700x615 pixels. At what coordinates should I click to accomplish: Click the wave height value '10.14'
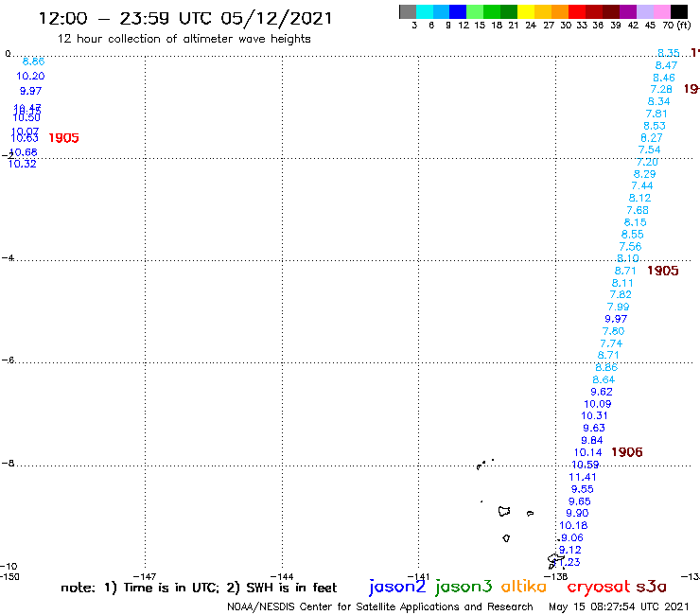pyautogui.click(x=588, y=452)
